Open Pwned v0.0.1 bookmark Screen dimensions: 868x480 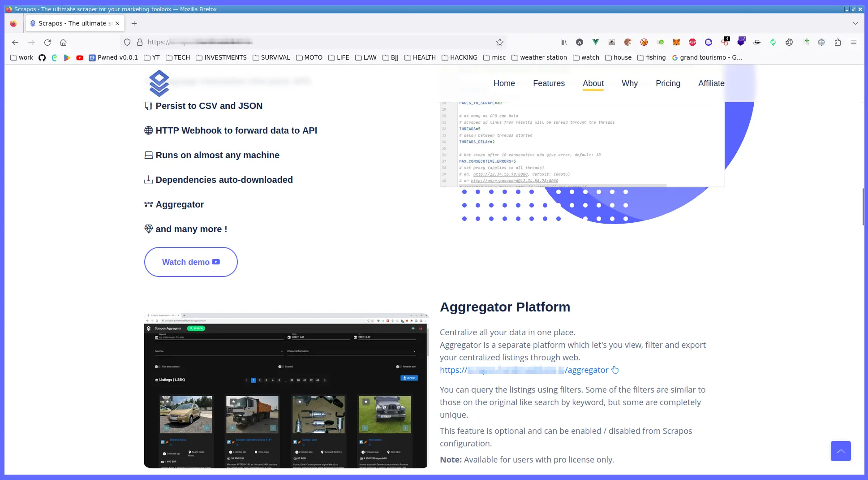coord(113,57)
